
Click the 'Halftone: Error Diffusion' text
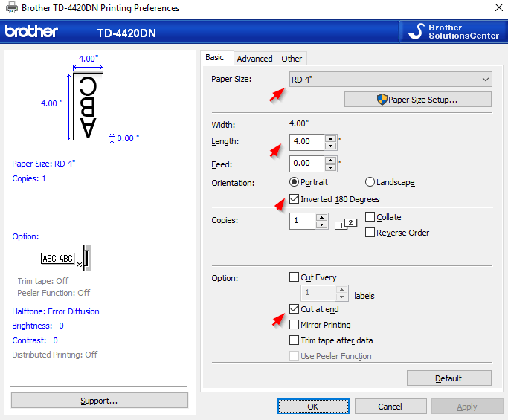(56, 311)
